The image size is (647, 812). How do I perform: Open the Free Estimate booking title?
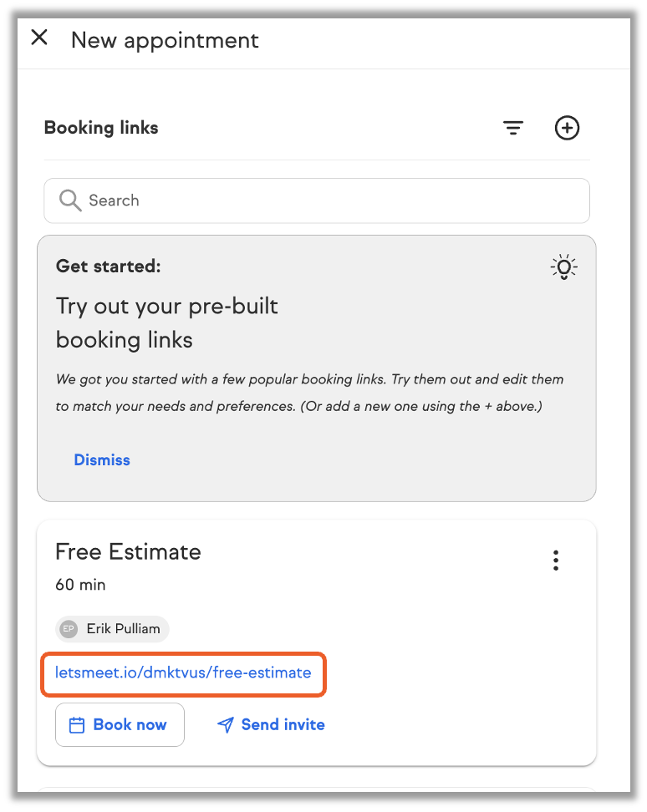pos(128,552)
